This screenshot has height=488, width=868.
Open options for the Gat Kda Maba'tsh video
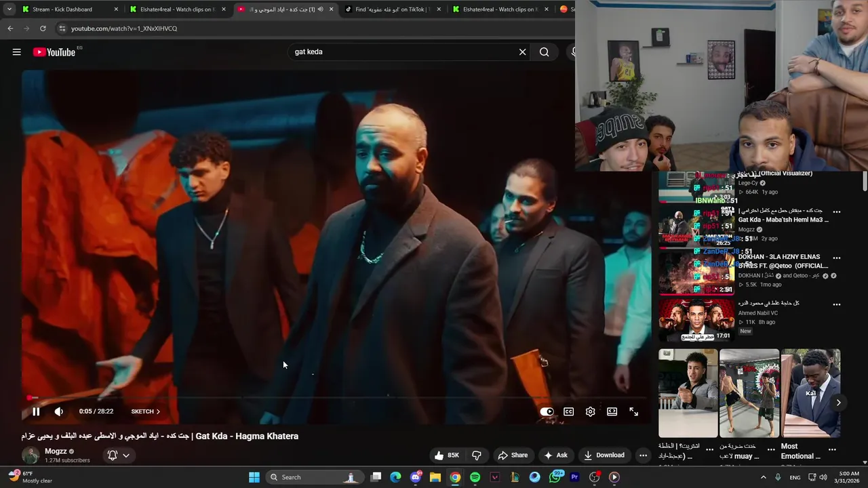click(837, 212)
